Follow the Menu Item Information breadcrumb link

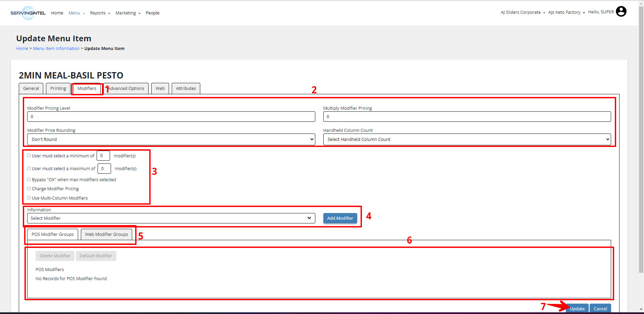click(x=56, y=49)
